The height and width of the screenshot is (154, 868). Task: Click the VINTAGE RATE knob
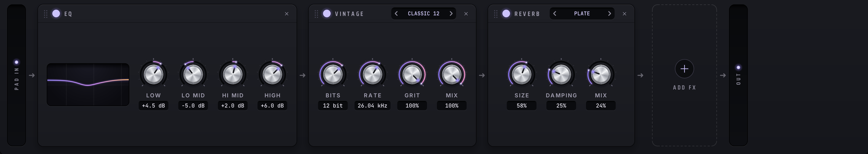[x=372, y=75]
